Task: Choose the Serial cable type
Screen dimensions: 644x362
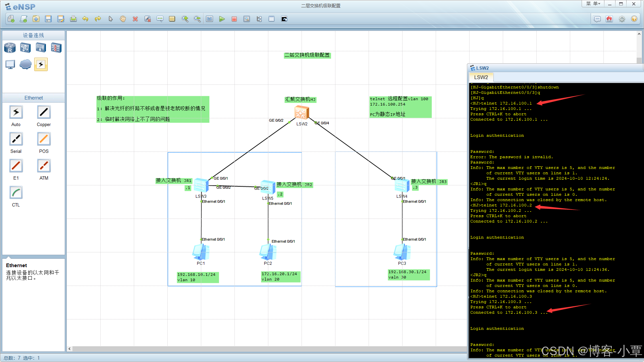Action: point(16,139)
